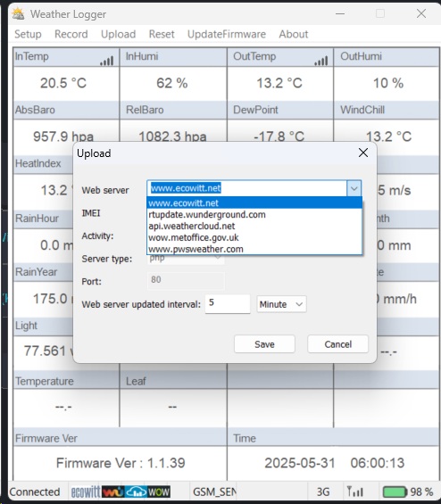Click the OutTemp value 13.2 °C

coord(279,83)
